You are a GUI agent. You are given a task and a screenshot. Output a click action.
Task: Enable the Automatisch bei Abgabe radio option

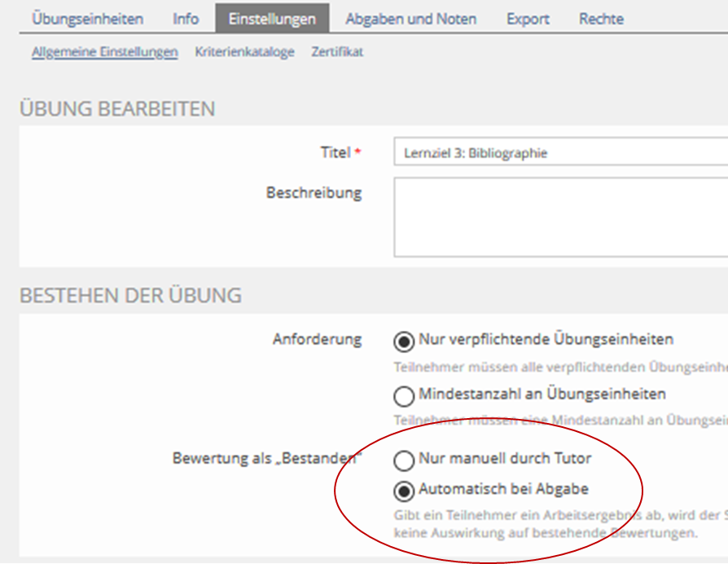pyautogui.click(x=403, y=491)
